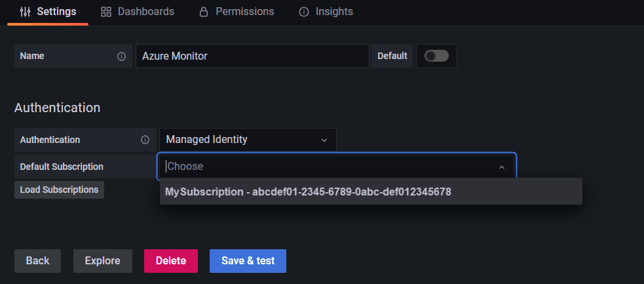Click the info icon in the Authentication label
The height and width of the screenshot is (284, 644).
[145, 140]
